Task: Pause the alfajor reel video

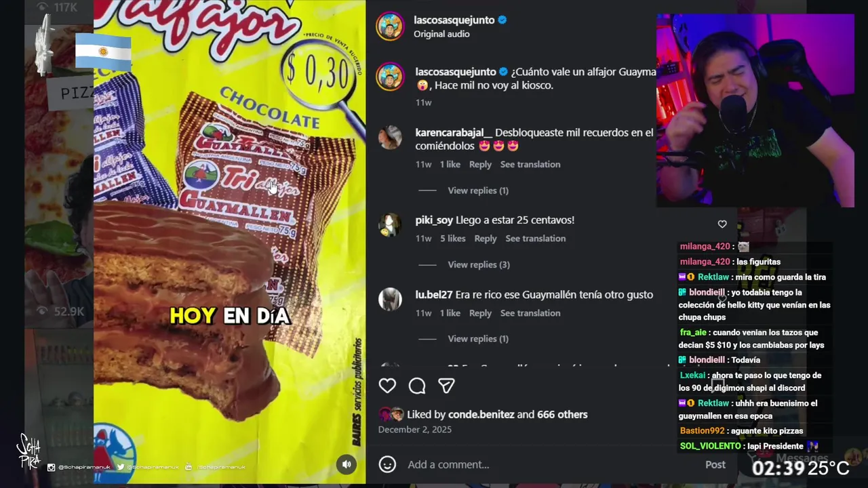Action: (229, 242)
